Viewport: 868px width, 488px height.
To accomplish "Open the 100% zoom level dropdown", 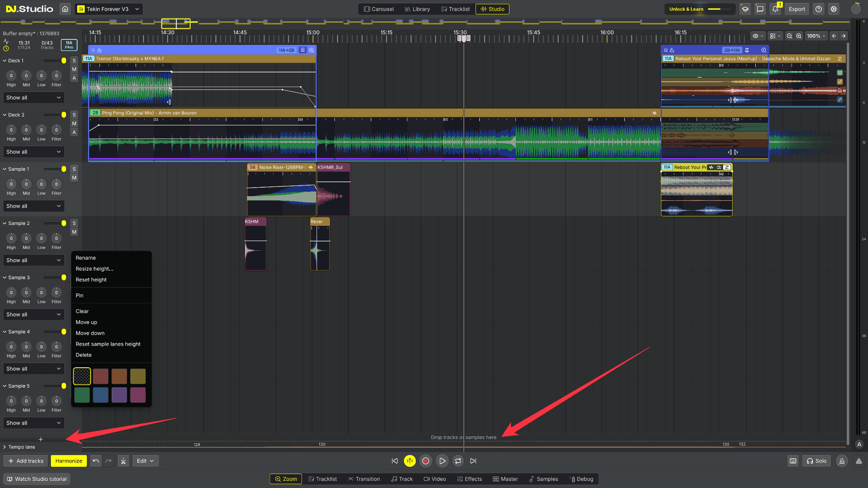I will (816, 36).
